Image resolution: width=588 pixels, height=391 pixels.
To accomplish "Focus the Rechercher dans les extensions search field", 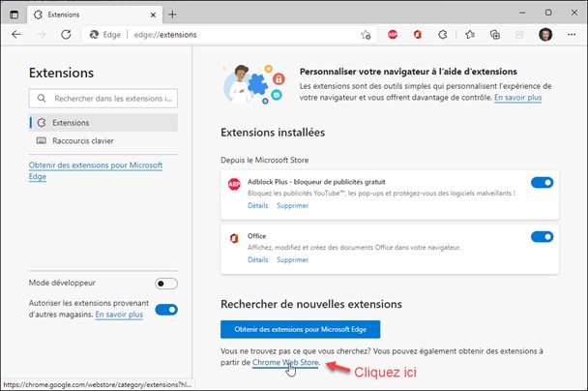I will click(103, 99).
